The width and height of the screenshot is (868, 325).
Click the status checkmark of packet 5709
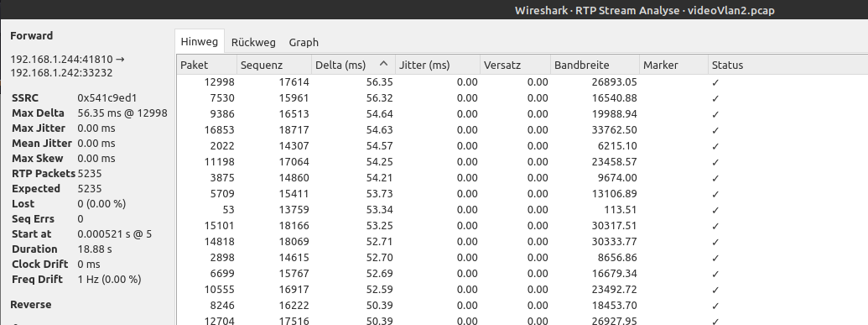(x=715, y=195)
